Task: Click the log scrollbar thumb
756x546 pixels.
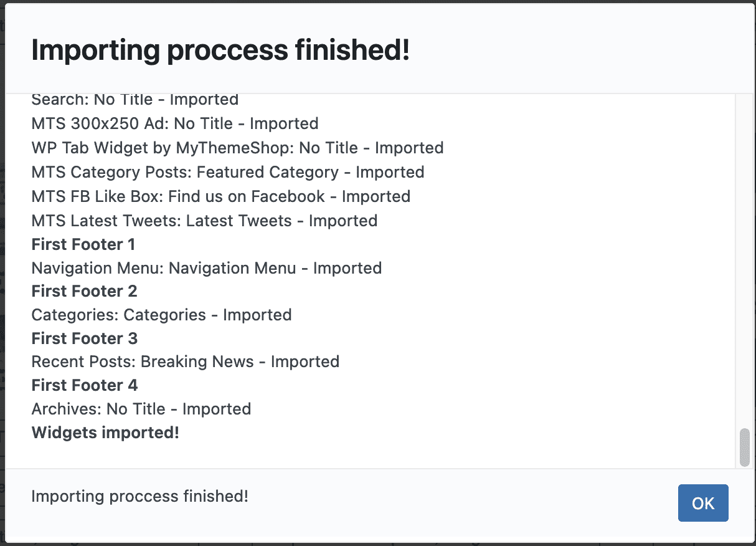Action: (x=744, y=447)
